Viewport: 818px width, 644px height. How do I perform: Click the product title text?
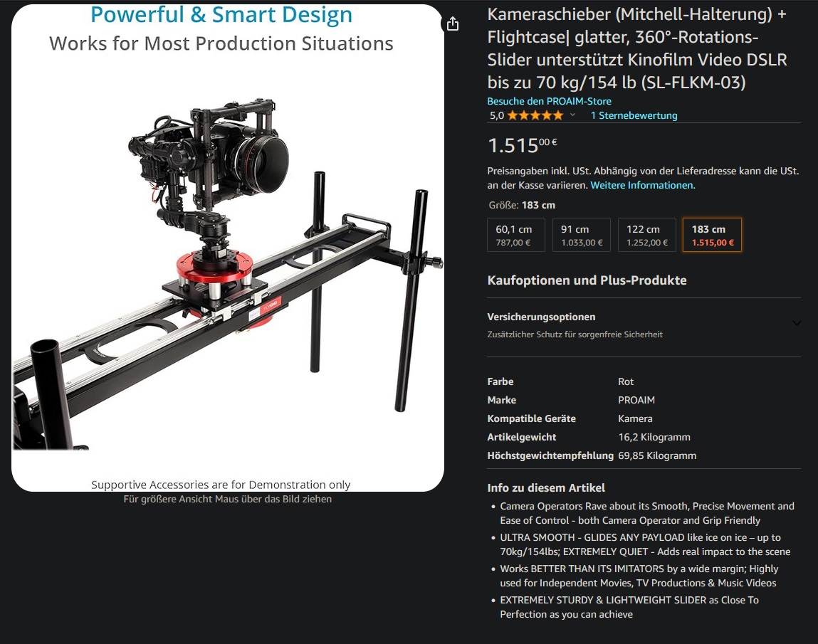tap(637, 48)
